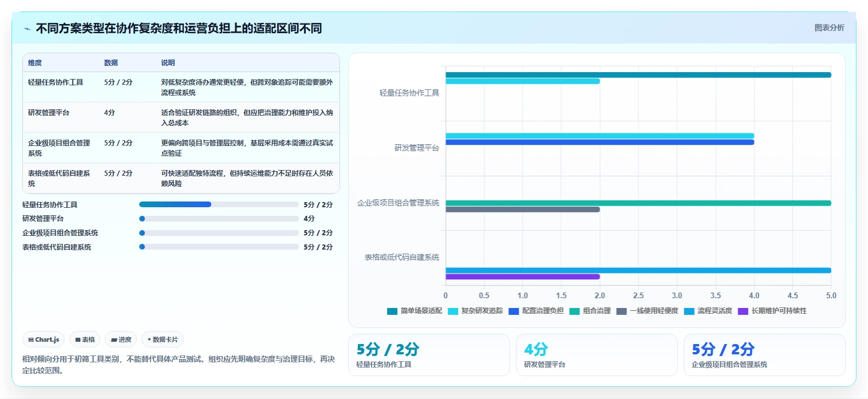Click the 长期维护可持续性 purple bar

[x=522, y=276]
